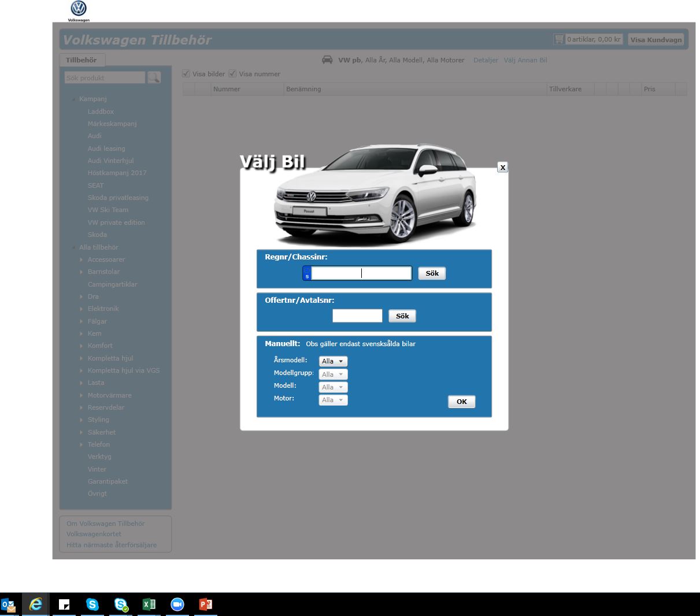Open the Årsmodell dropdown

click(333, 361)
